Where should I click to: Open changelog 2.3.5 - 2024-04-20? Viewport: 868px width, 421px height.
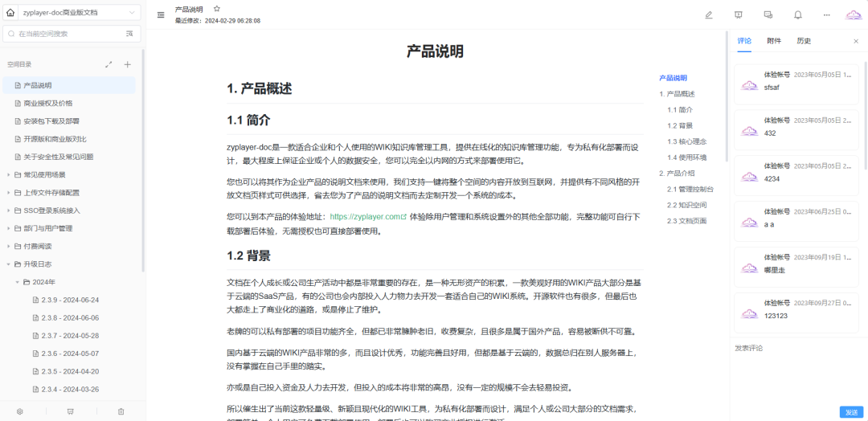69,371
